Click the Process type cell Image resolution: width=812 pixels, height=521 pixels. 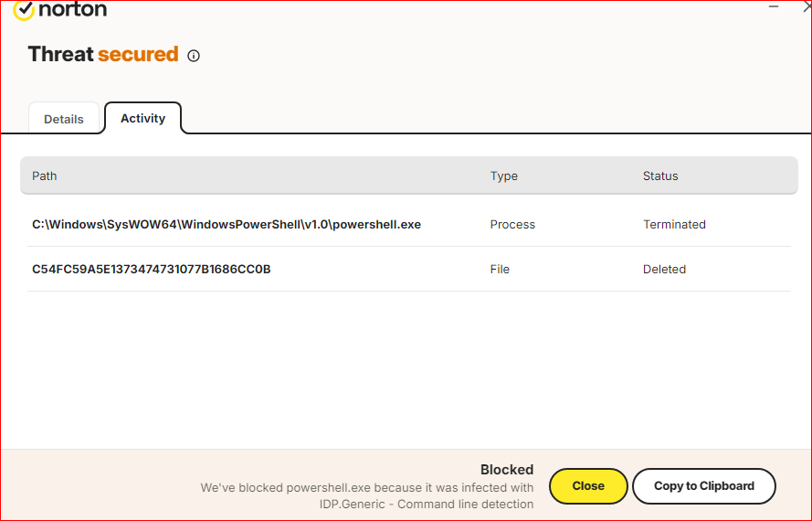tap(512, 225)
